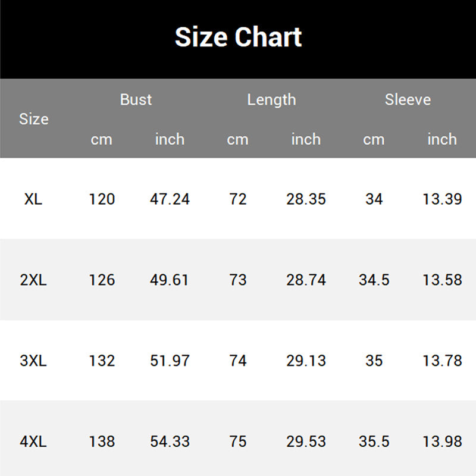Viewport: 476px width, 476px height.
Task: Select the 2XL bust inch value 49.61
Action: coord(170,280)
